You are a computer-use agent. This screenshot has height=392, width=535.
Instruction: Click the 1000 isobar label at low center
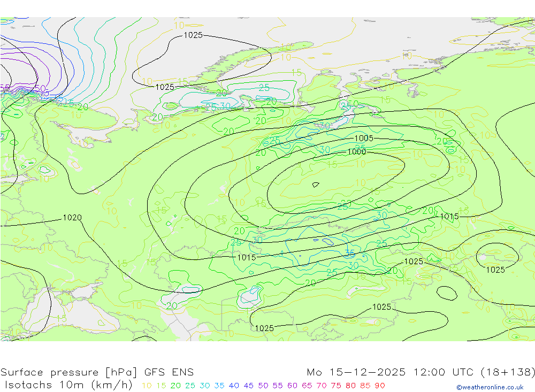point(357,152)
